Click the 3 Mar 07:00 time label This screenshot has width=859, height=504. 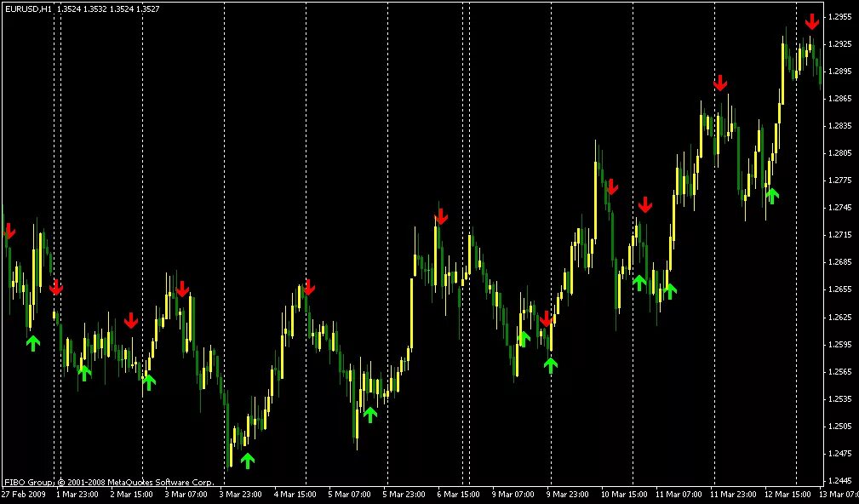coord(186,495)
